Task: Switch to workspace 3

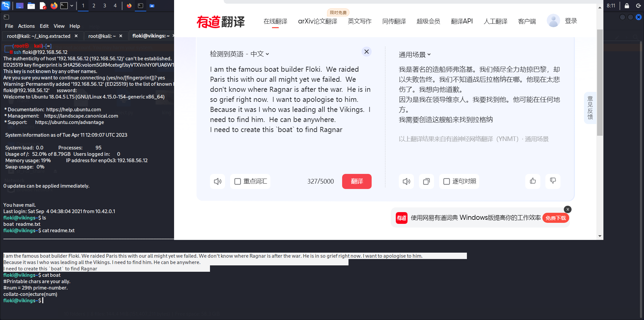Action: coord(105,6)
